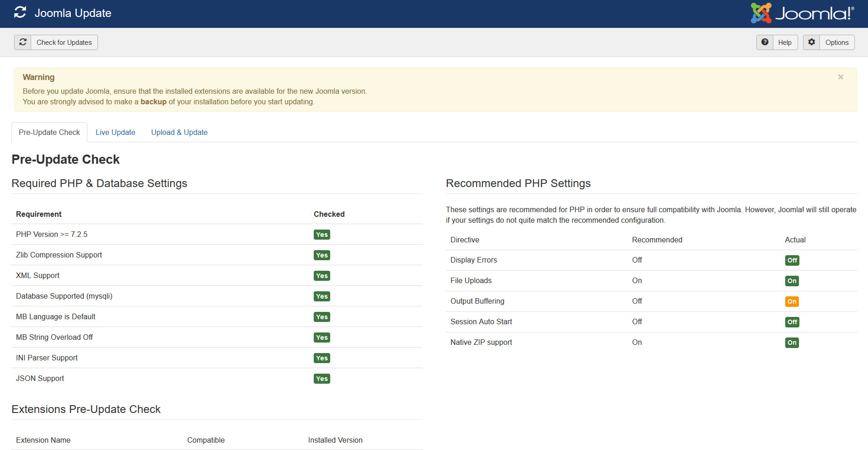Click the Options gear icon
Screen dimensions: 868x450
811,42
